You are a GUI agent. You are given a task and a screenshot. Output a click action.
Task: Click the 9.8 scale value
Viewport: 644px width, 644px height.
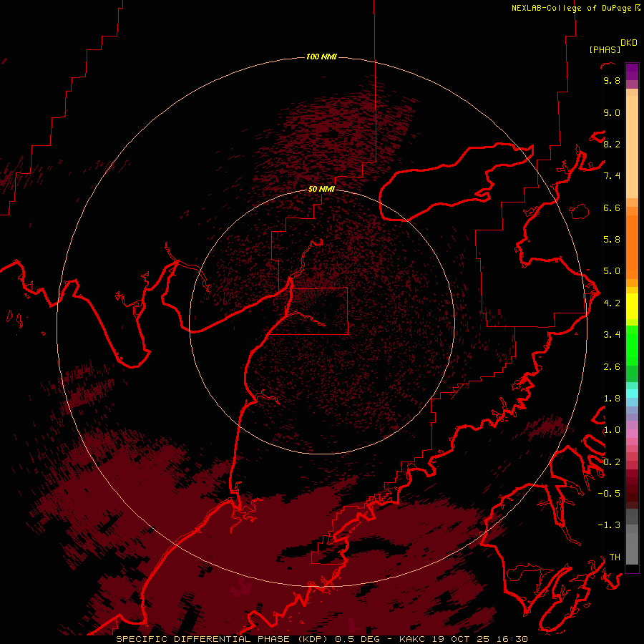[612, 81]
